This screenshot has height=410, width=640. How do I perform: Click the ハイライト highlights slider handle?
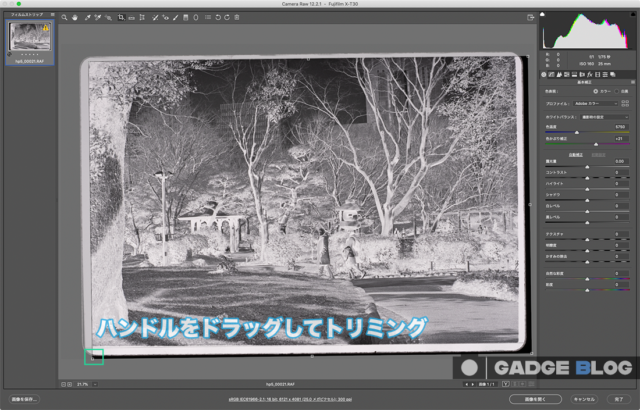587,189
